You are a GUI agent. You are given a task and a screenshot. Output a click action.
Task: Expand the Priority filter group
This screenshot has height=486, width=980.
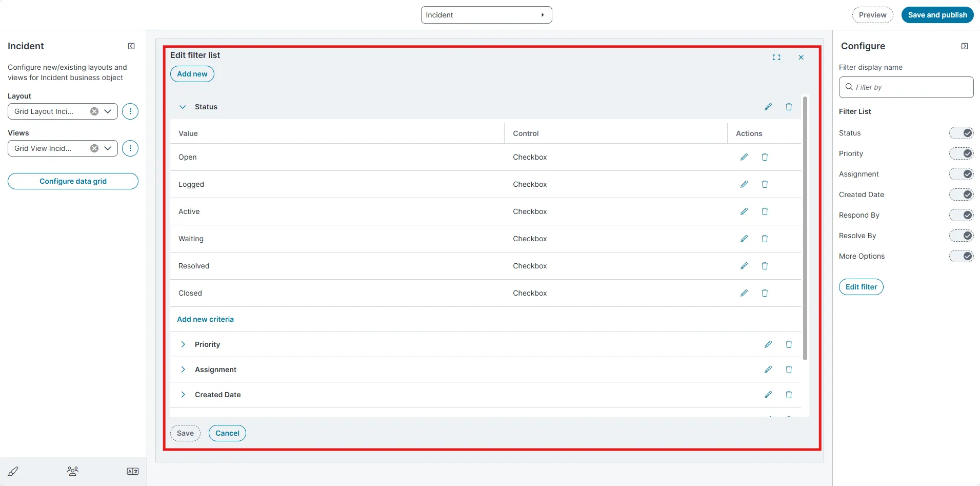183,344
